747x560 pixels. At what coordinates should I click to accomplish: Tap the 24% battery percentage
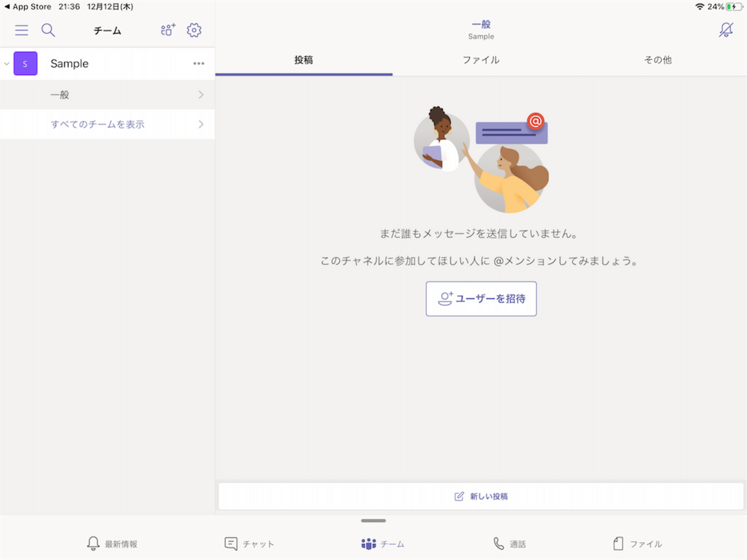715,7
